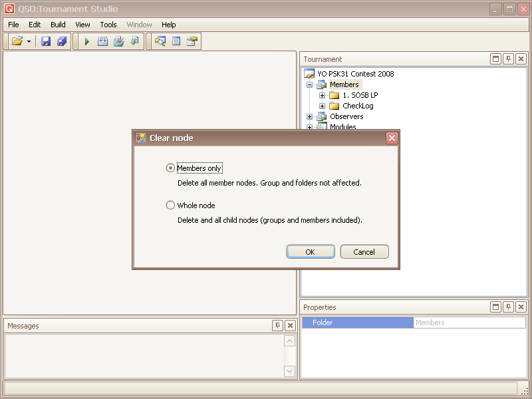Select the Members only radio option

(x=170, y=168)
